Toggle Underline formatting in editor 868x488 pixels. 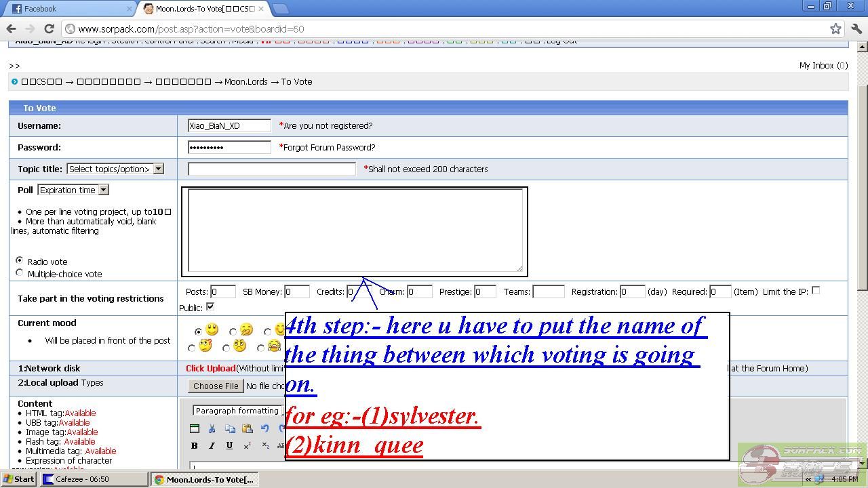[x=229, y=445]
